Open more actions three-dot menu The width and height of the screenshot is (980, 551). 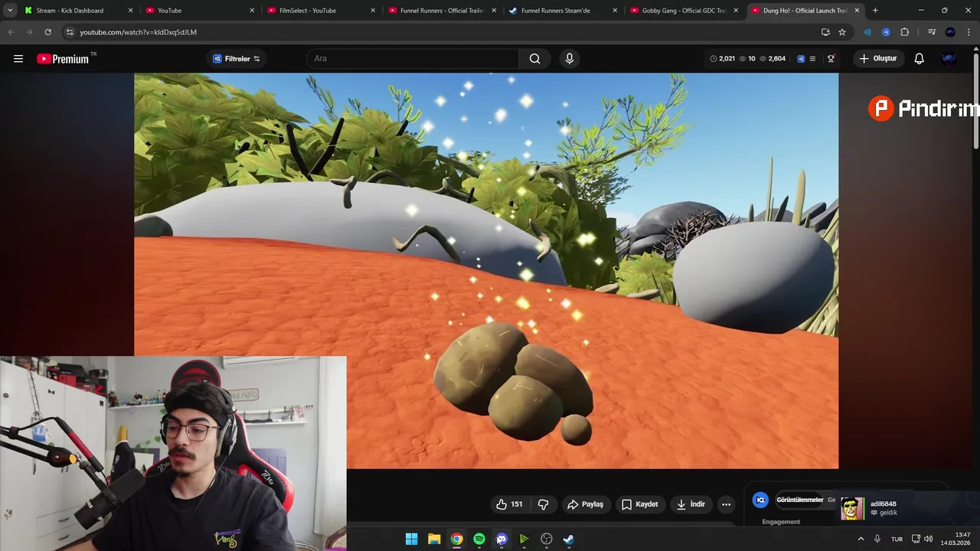pyautogui.click(x=726, y=504)
